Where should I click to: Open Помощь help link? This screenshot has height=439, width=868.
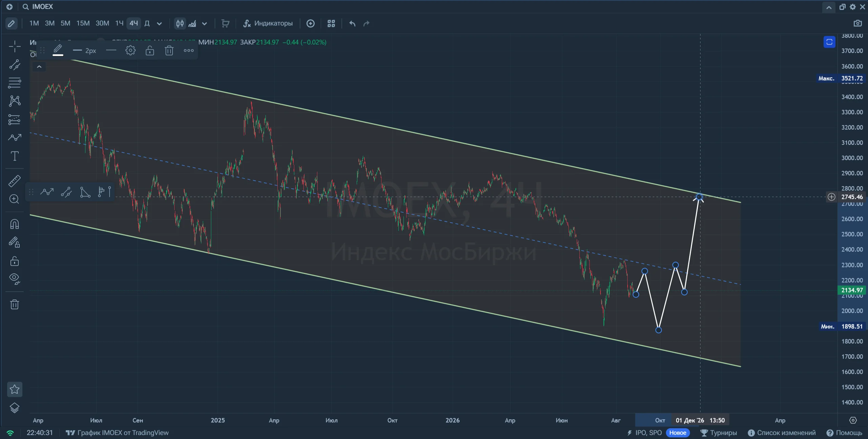[x=844, y=433]
